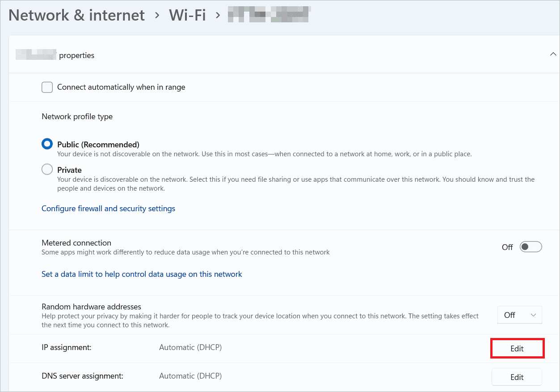Open Set a data limit link
The width and height of the screenshot is (560, 392).
click(x=142, y=274)
